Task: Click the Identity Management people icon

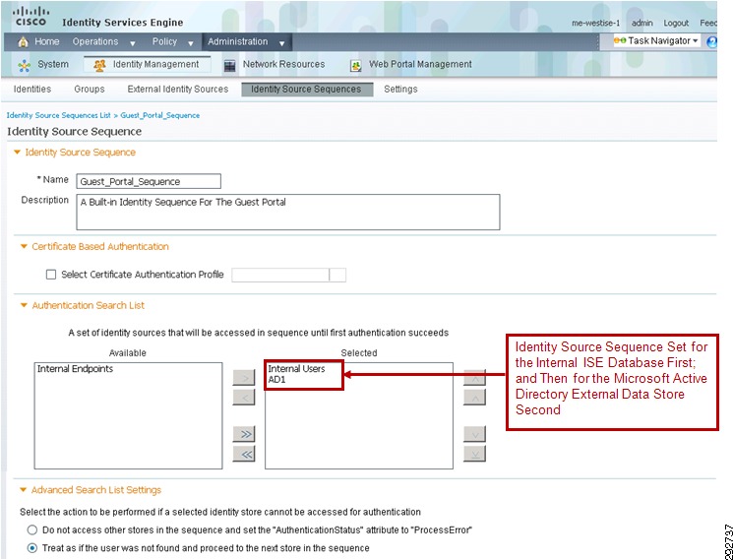Action: point(99,65)
